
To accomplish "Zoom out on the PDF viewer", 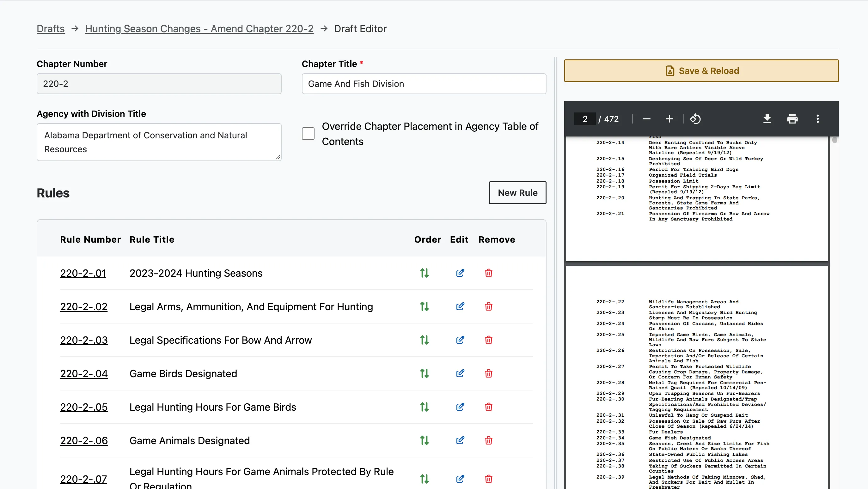I will point(646,119).
